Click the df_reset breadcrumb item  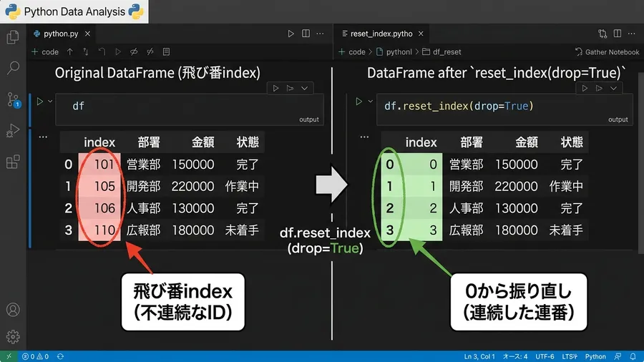[x=442, y=52]
